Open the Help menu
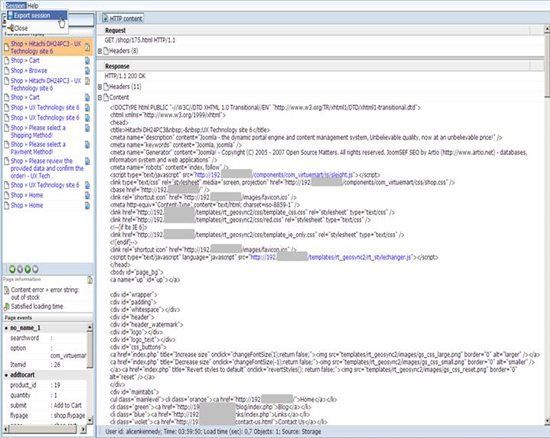 33,6
